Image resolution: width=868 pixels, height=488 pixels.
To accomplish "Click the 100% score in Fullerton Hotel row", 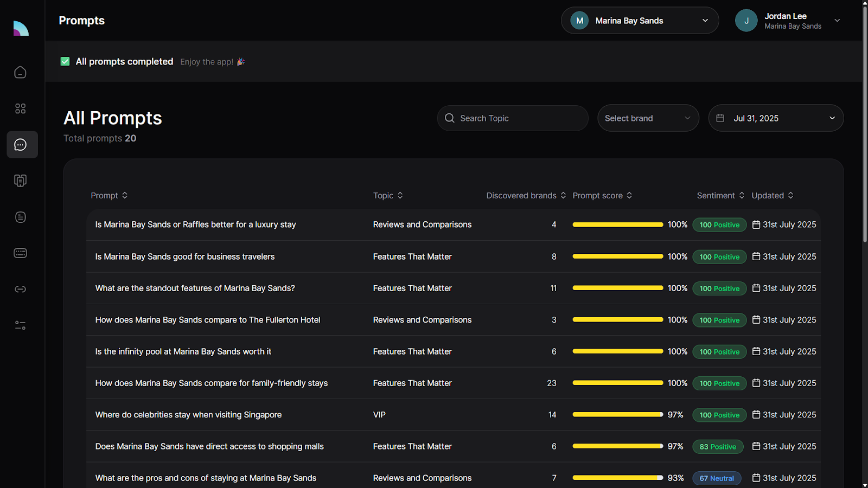I will [678, 320].
